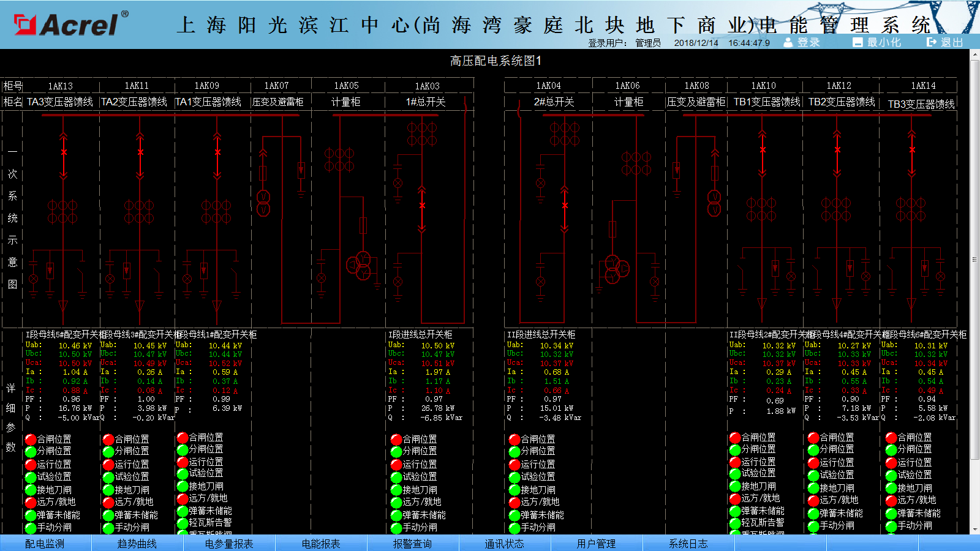Switch to the 报警查询 tab
The width and height of the screenshot is (980, 551).
412,544
